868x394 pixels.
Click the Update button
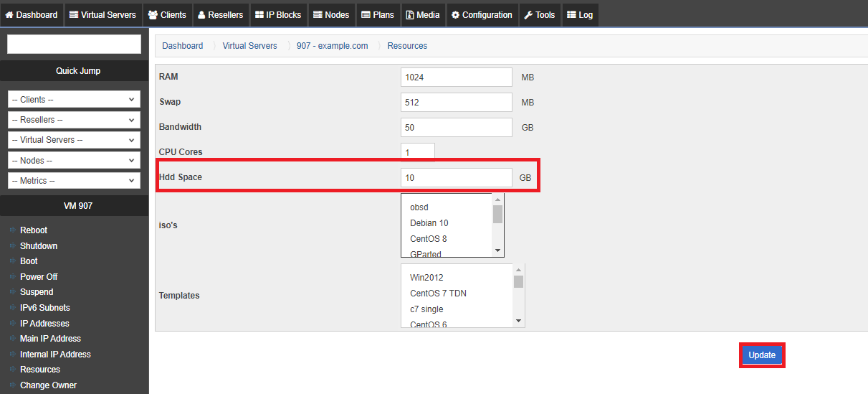(x=762, y=355)
